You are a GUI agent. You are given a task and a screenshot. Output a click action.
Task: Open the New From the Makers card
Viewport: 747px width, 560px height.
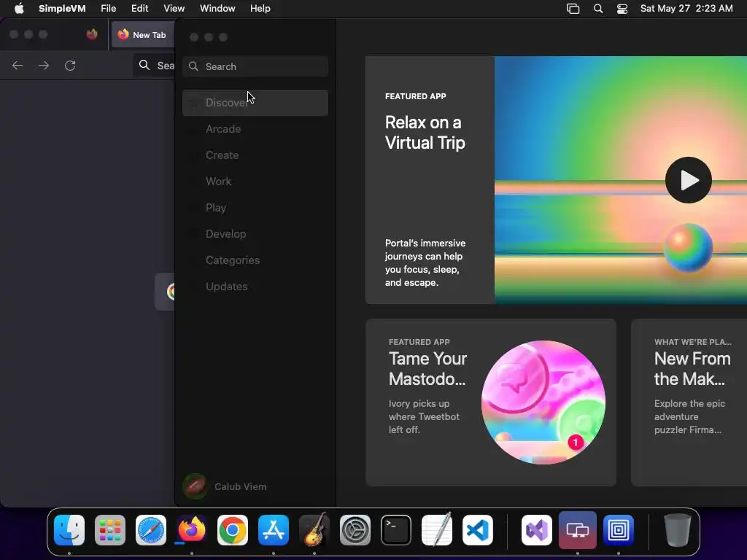point(689,402)
